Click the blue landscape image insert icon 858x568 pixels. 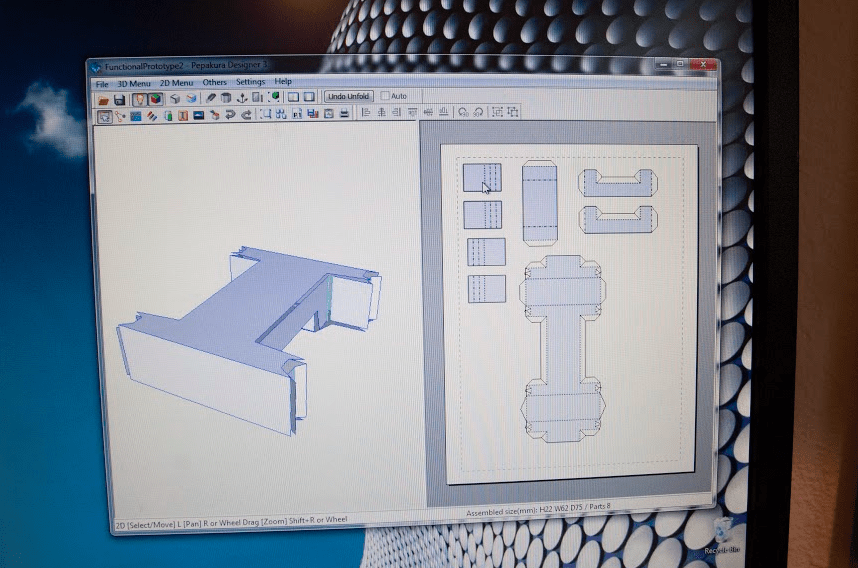pyautogui.click(x=199, y=115)
